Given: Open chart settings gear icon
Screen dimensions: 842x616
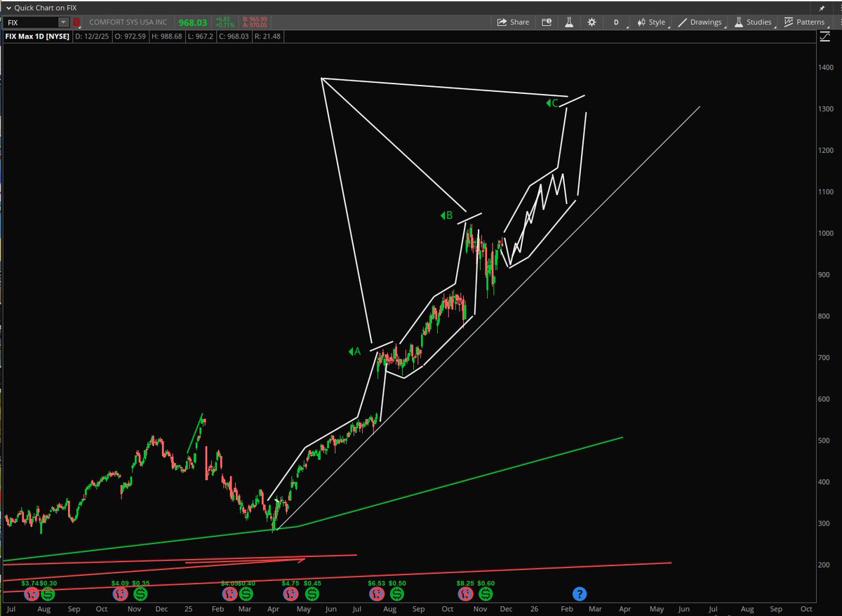Looking at the screenshot, I should coord(592,22).
